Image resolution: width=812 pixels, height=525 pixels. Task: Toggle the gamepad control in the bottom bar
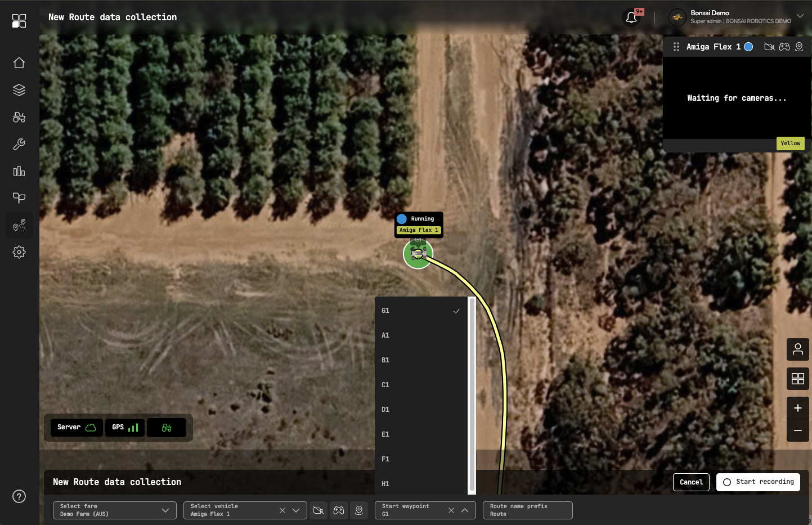coord(339,510)
